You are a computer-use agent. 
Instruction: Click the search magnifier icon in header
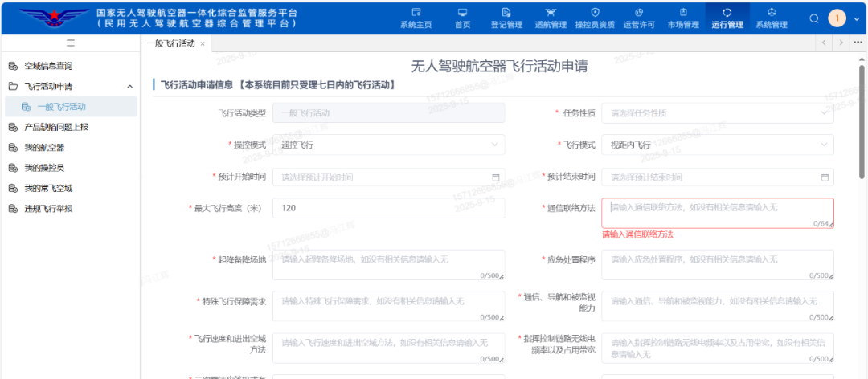(813, 18)
